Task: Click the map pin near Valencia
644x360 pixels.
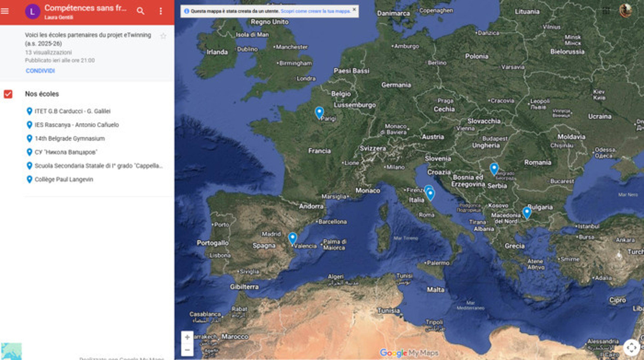Action: [x=292, y=238]
